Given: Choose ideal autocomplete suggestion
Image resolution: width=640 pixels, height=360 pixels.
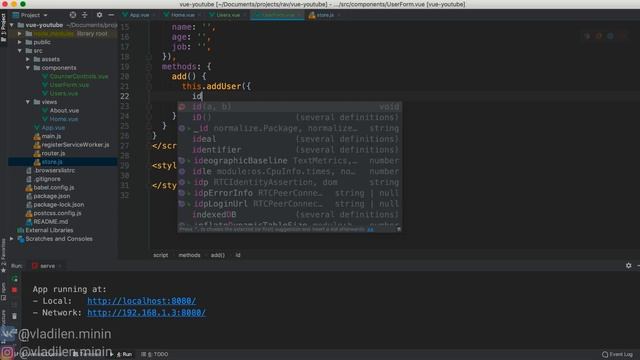Looking at the screenshot, I should point(289,139).
